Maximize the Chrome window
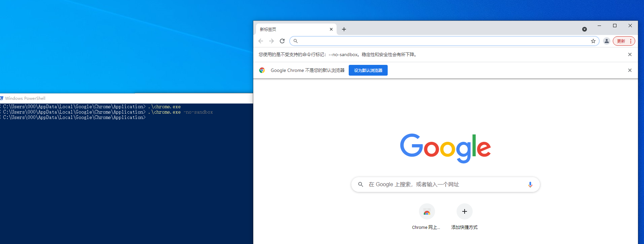Image resolution: width=644 pixels, height=244 pixels. [615, 26]
